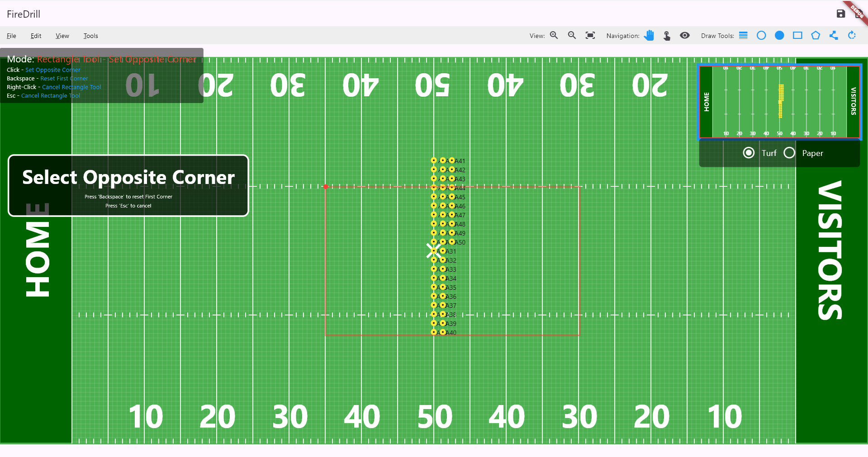Select the Rectangle draw tool
Viewport: 868px width, 457px height.
coord(797,35)
